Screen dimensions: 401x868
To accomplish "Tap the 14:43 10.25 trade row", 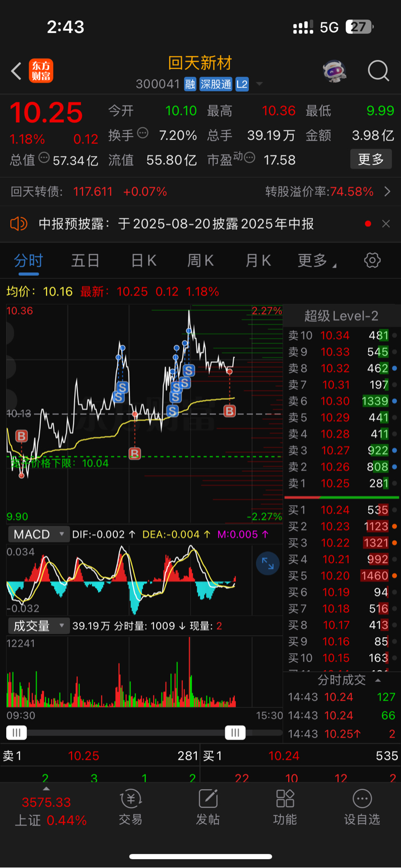I will click(x=341, y=734).
